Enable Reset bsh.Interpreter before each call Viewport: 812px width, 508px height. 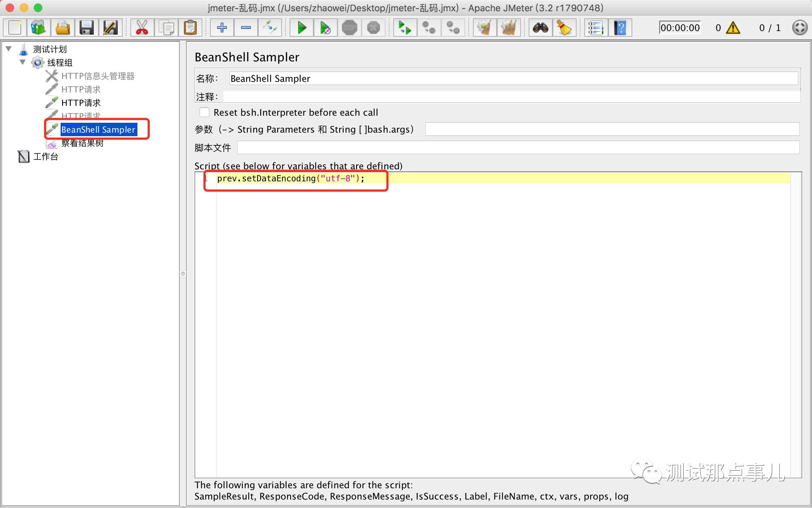pyautogui.click(x=204, y=113)
